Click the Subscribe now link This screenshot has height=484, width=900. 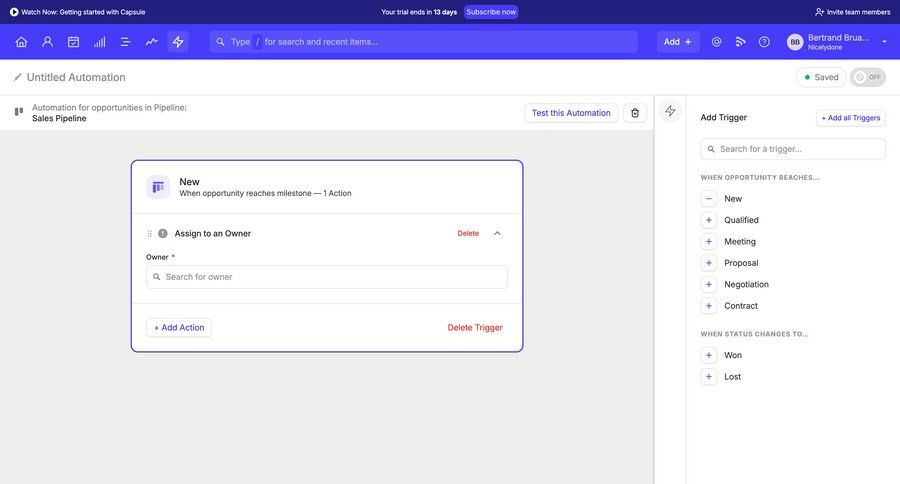point(491,12)
